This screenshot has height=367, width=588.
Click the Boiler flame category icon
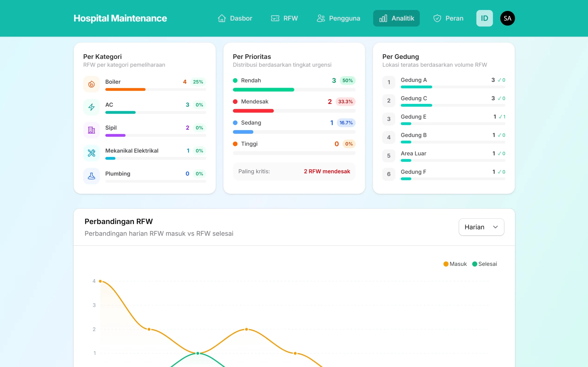click(x=91, y=84)
